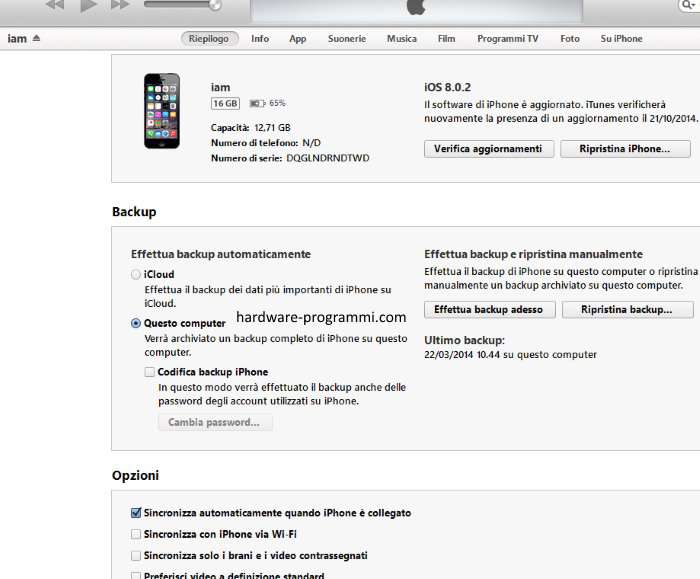Click the 16 GB capacity badge
This screenshot has width=700, height=579.
pos(225,104)
